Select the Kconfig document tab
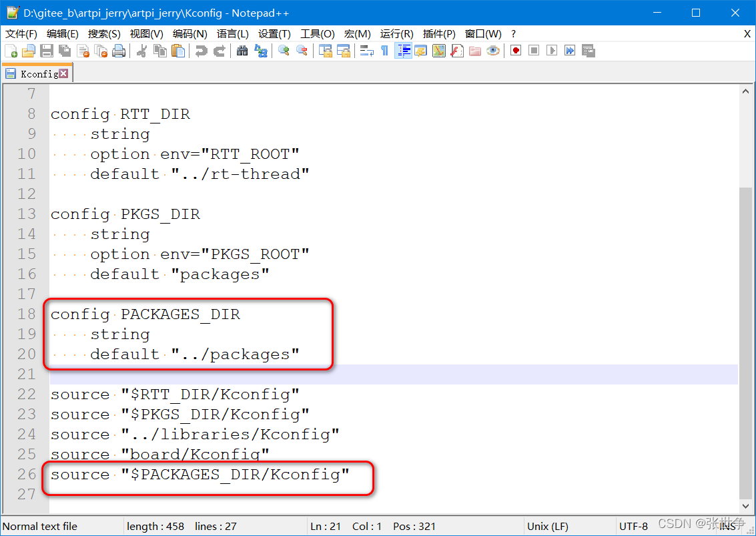This screenshot has height=536, width=756. (x=37, y=73)
